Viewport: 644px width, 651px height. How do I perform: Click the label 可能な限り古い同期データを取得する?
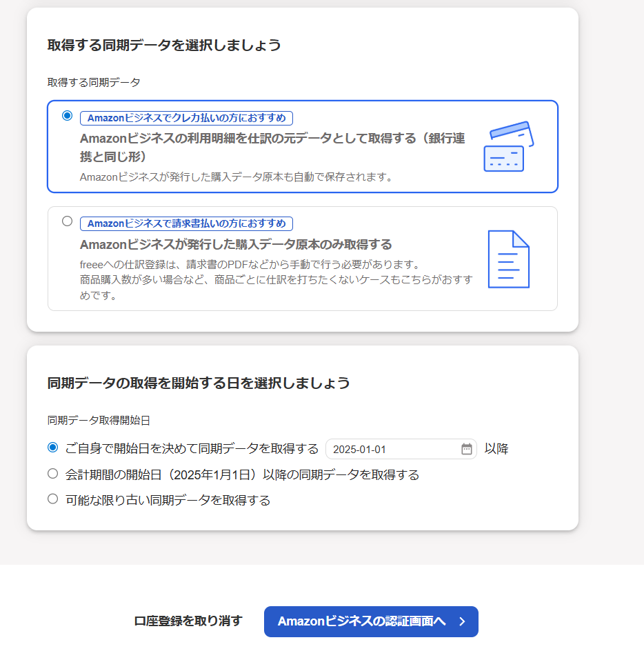168,500
